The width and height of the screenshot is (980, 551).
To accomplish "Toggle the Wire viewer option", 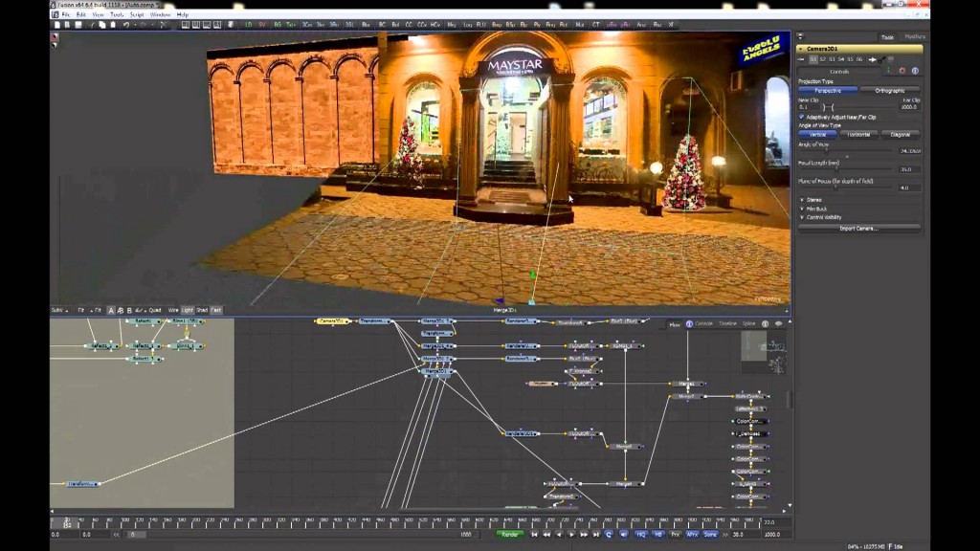I will pos(173,310).
